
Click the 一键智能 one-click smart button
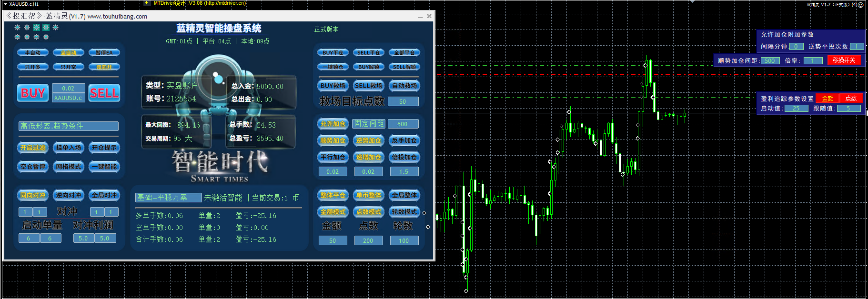point(104,167)
